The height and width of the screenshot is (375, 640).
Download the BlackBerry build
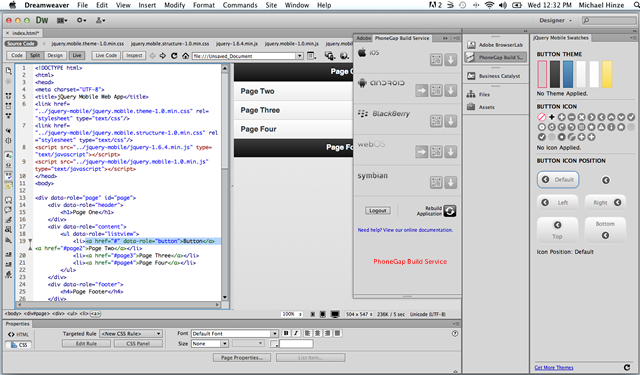pos(451,121)
